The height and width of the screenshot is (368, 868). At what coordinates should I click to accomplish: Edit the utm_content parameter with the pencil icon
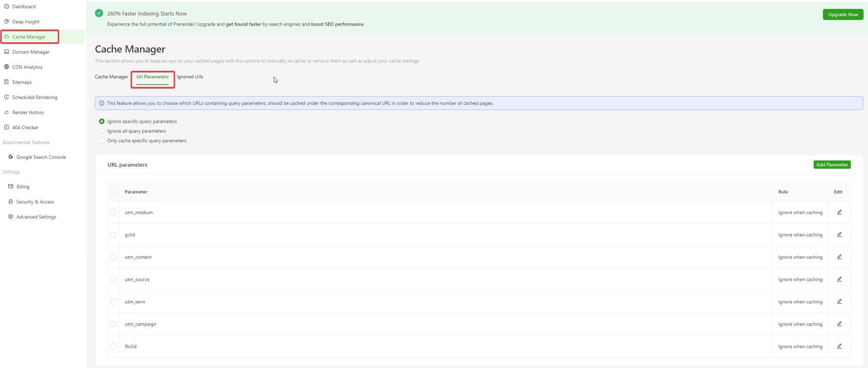coord(839,257)
